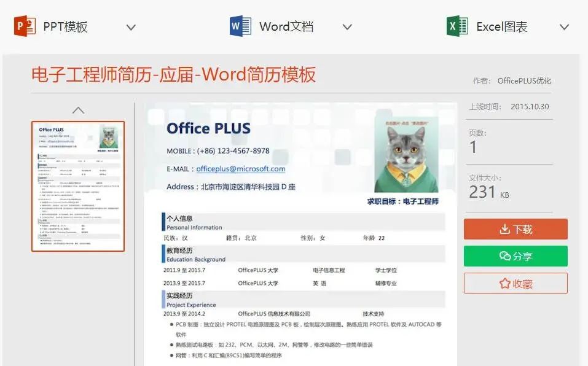Click the Office PLUS heading in preview
The height and width of the screenshot is (366, 588).
[x=208, y=128]
